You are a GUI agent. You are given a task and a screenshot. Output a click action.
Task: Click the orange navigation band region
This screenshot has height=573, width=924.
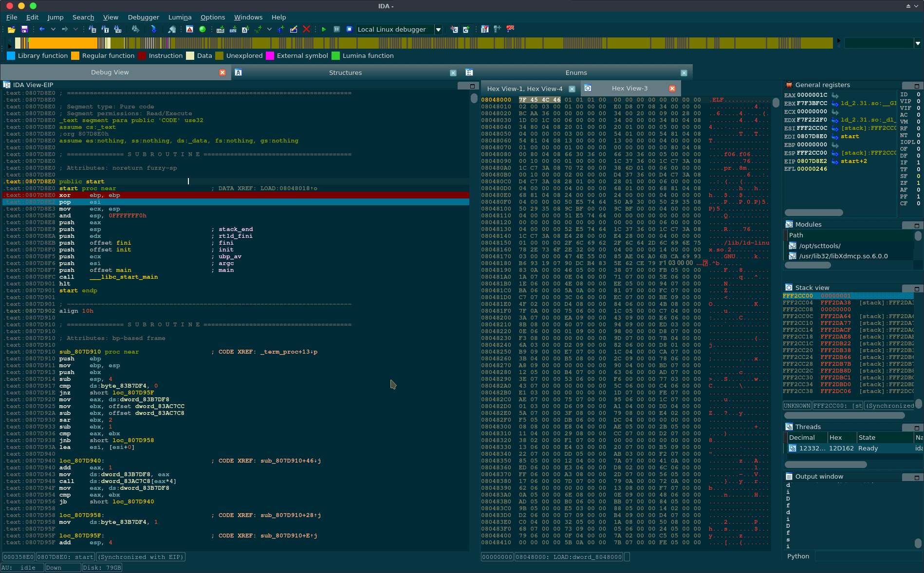[63, 43]
